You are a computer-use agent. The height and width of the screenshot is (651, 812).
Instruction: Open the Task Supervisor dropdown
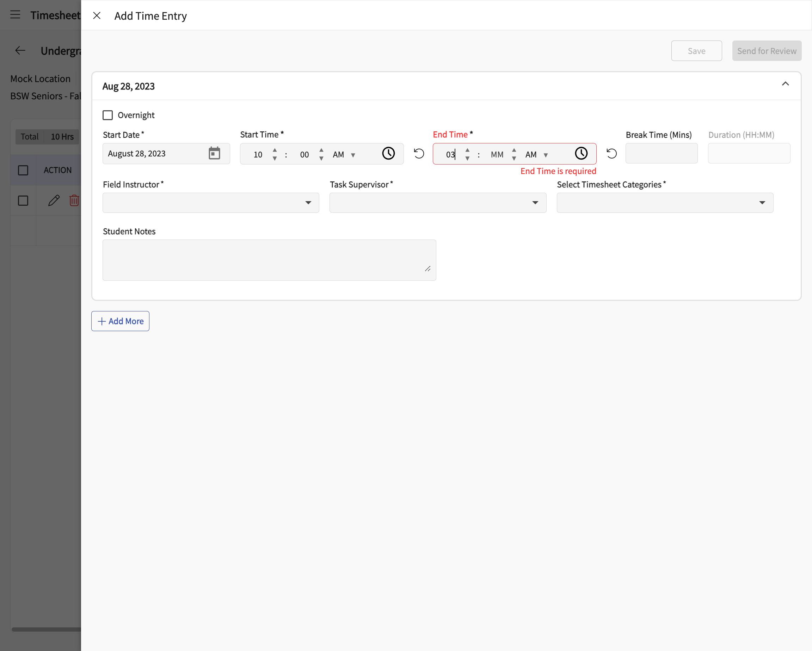click(x=438, y=203)
